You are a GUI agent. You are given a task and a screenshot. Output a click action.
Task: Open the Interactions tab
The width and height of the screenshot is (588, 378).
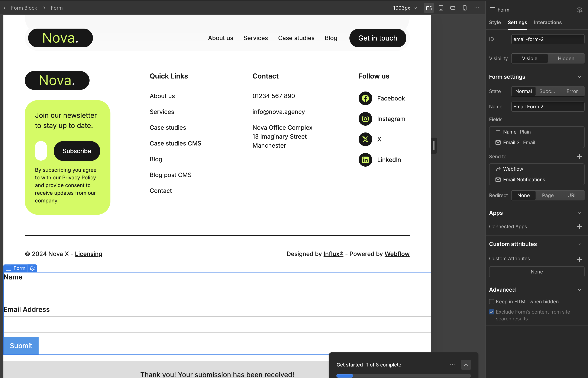(547, 22)
